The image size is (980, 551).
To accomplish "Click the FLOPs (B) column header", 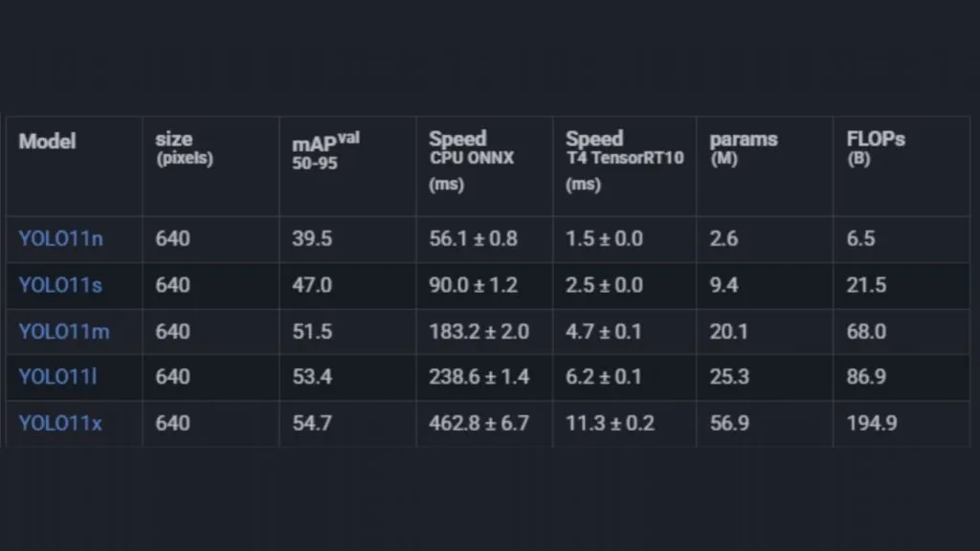I will (x=876, y=148).
